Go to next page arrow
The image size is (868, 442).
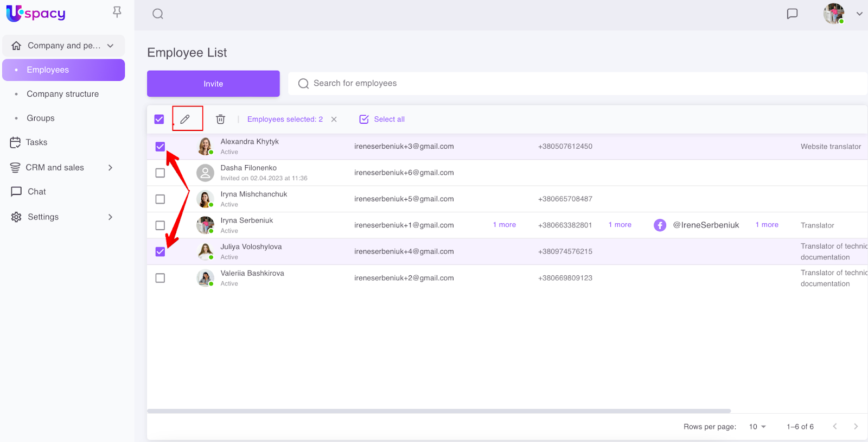click(856, 427)
